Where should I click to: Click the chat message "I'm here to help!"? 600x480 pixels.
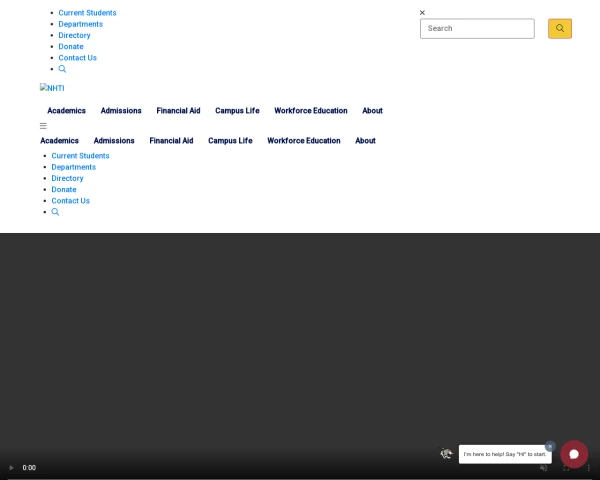point(505,454)
